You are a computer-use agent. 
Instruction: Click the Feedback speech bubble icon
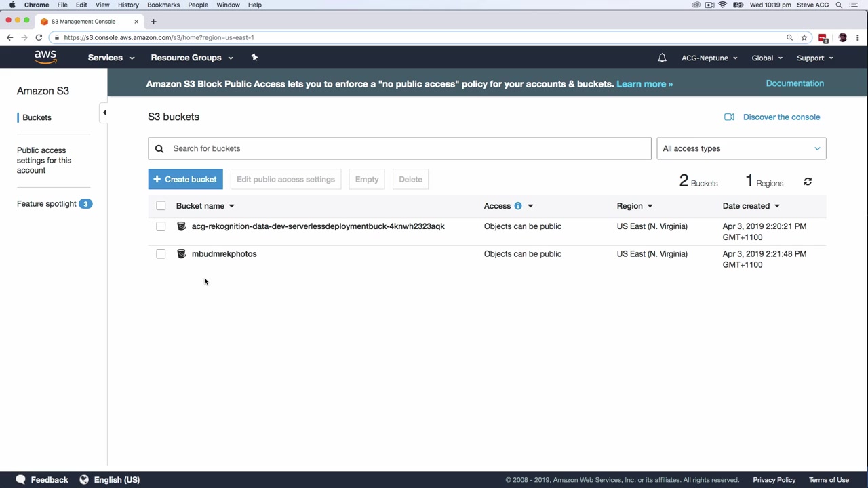(21, 480)
